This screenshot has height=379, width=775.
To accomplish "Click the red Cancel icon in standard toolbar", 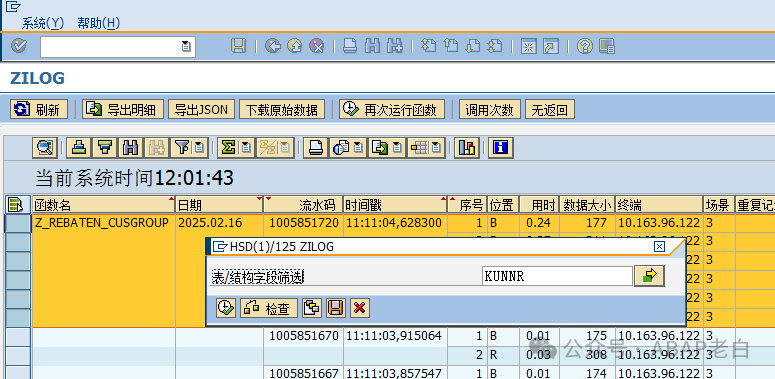I will pyautogui.click(x=317, y=46).
